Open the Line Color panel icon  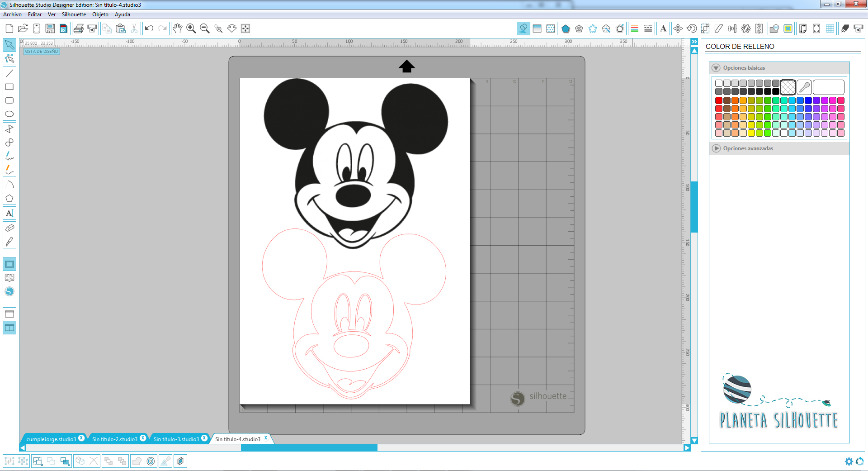point(635,29)
